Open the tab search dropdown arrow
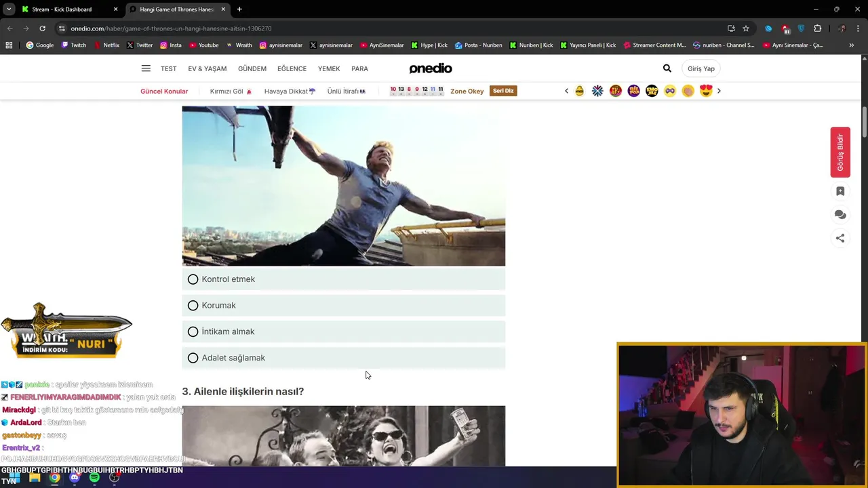 click(9, 9)
